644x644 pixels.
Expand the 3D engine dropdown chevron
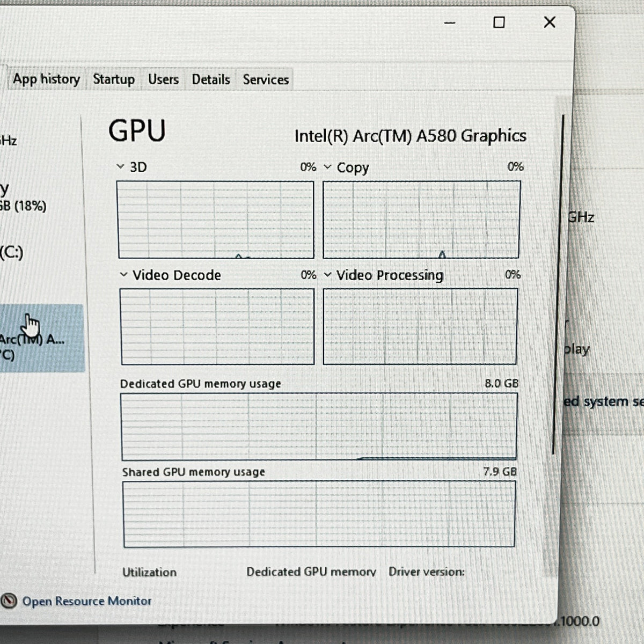pos(120,167)
